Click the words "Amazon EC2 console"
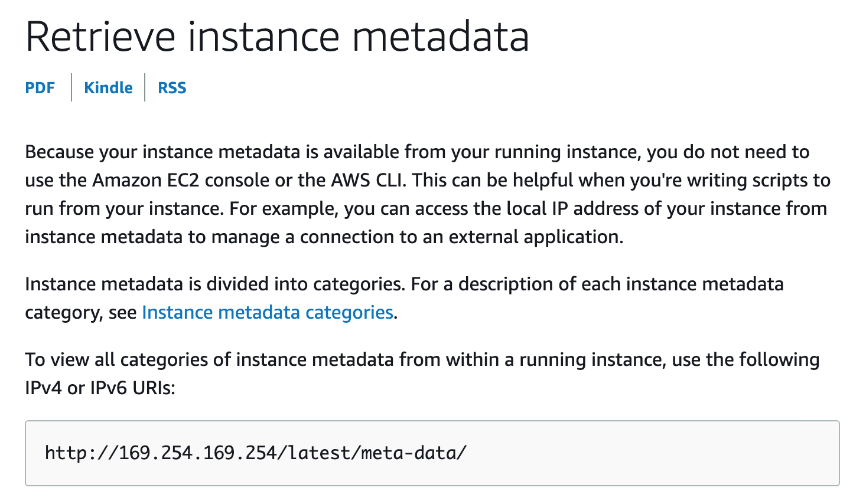The height and width of the screenshot is (504, 866). click(x=168, y=180)
